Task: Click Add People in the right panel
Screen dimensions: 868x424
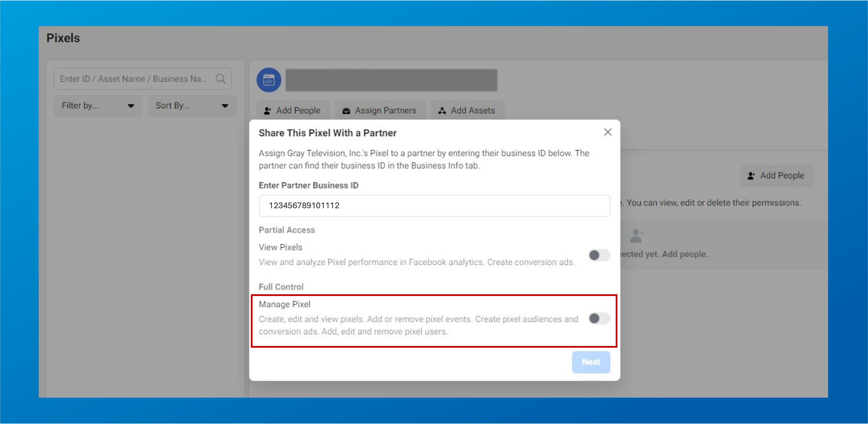Action: tap(777, 175)
